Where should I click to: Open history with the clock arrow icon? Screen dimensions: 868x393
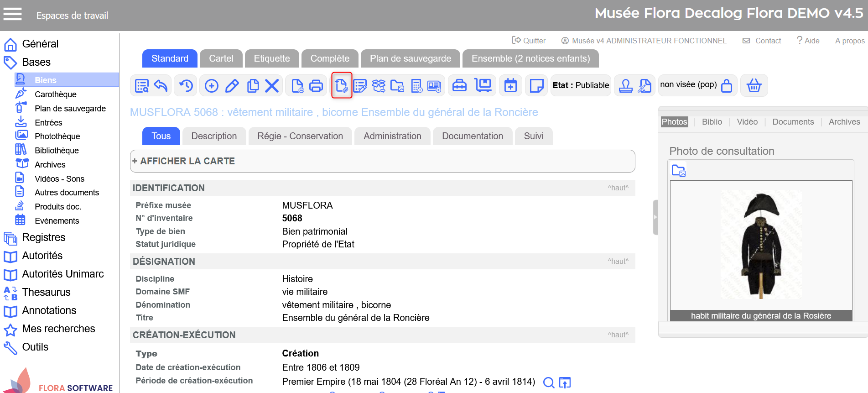pyautogui.click(x=186, y=86)
